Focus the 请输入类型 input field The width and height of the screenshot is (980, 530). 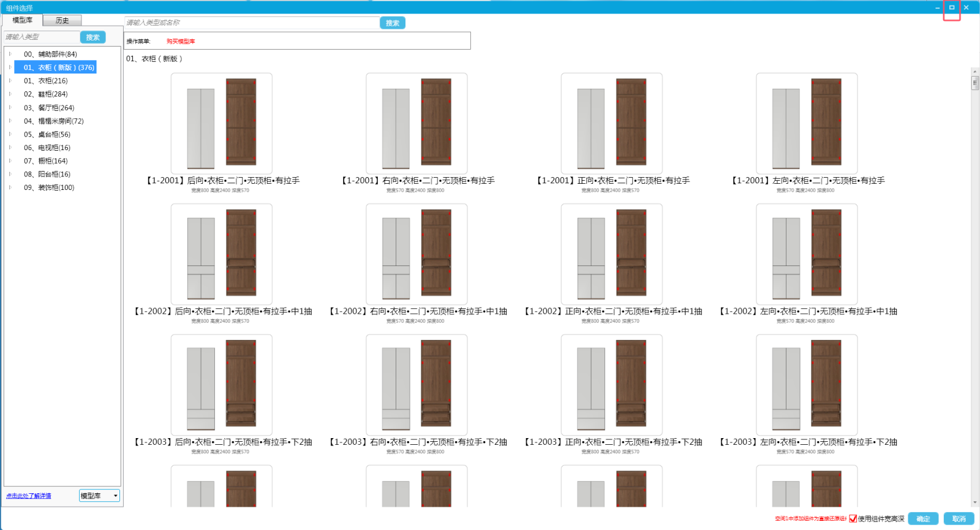[x=41, y=37]
